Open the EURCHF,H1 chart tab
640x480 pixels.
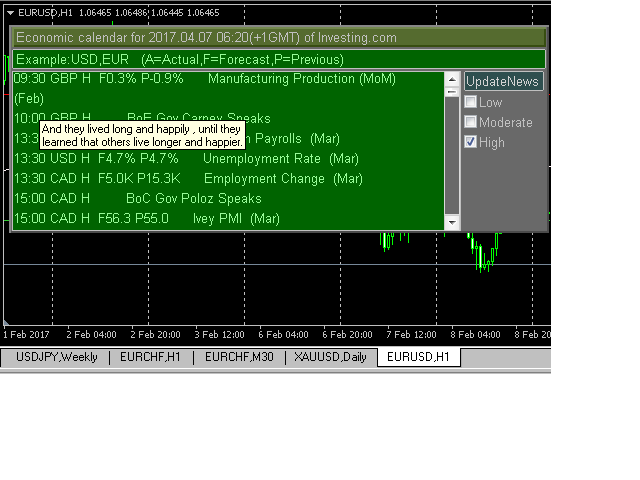click(x=151, y=357)
